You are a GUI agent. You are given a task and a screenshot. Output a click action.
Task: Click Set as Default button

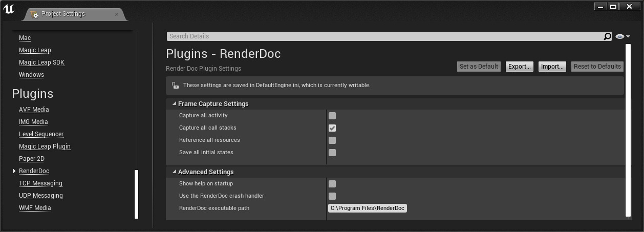tap(479, 67)
